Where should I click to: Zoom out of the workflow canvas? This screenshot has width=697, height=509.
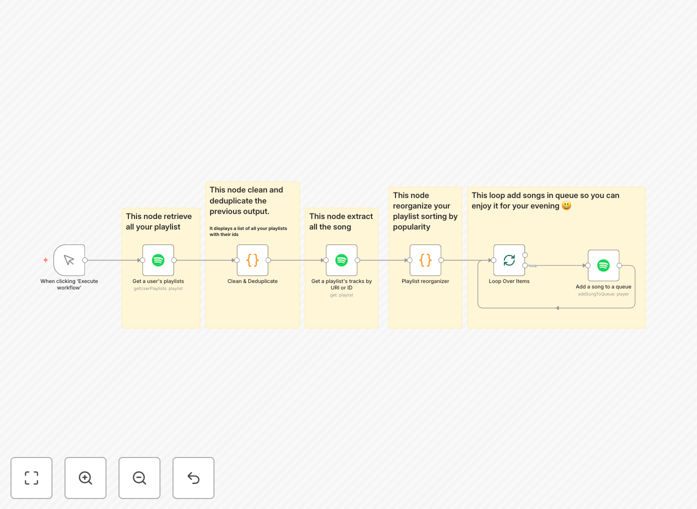(139, 478)
